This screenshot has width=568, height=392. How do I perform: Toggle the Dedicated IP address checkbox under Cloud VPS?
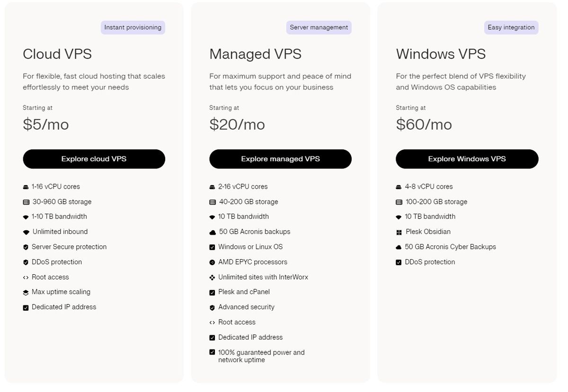(x=26, y=307)
